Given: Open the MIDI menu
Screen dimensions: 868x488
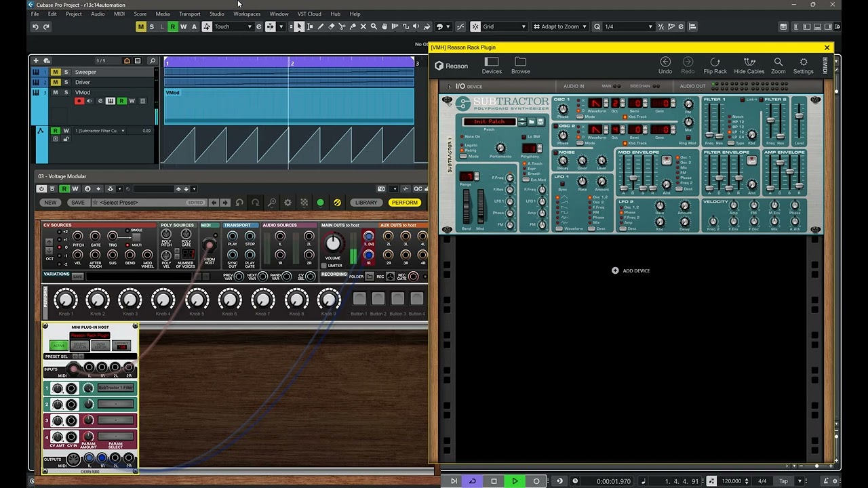Looking at the screenshot, I should coord(119,14).
